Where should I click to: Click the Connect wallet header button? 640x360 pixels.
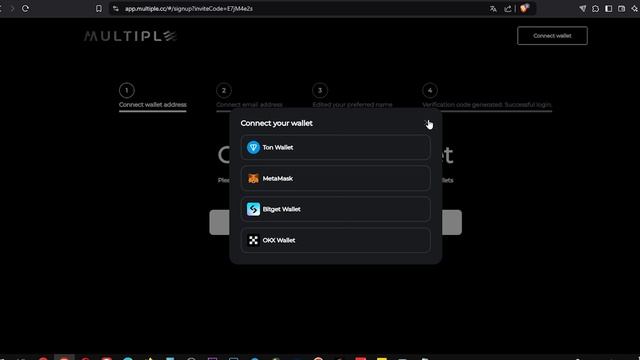tap(552, 36)
